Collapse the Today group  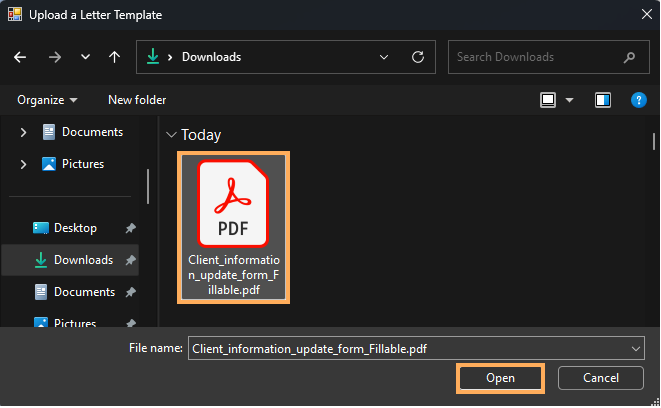[x=171, y=135]
